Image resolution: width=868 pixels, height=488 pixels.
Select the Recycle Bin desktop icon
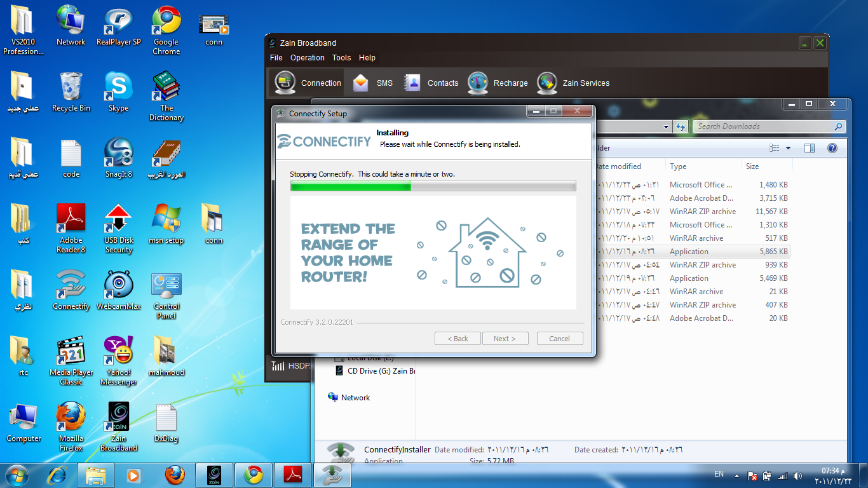[x=71, y=92]
